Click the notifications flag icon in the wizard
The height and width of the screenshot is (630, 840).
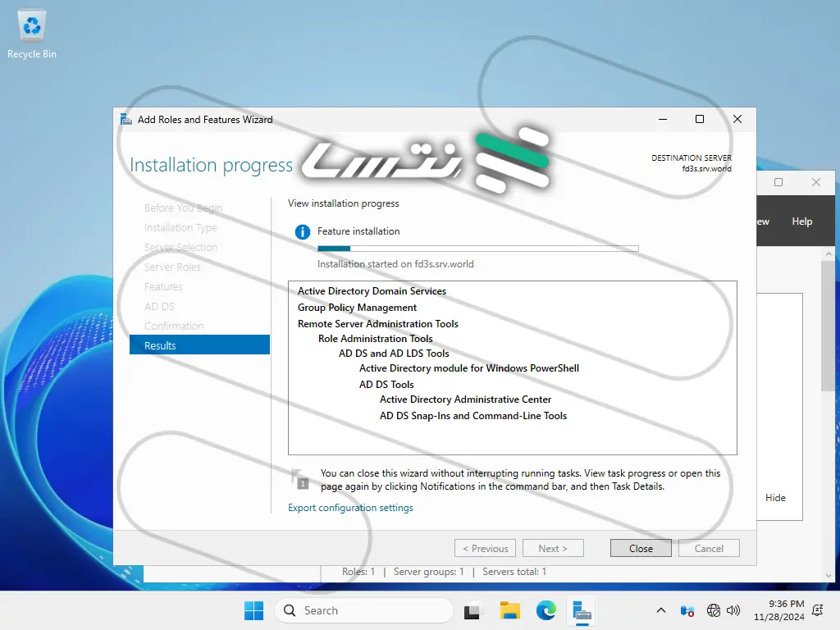coord(301,479)
